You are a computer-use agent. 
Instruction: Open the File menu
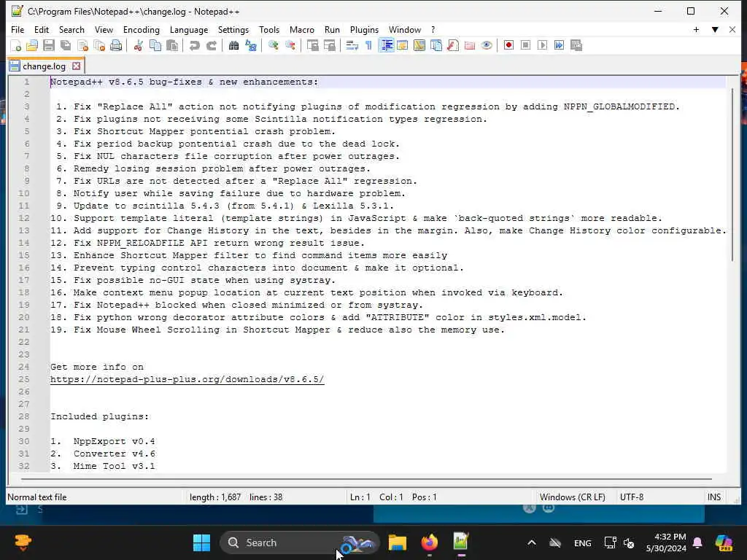[x=18, y=29]
